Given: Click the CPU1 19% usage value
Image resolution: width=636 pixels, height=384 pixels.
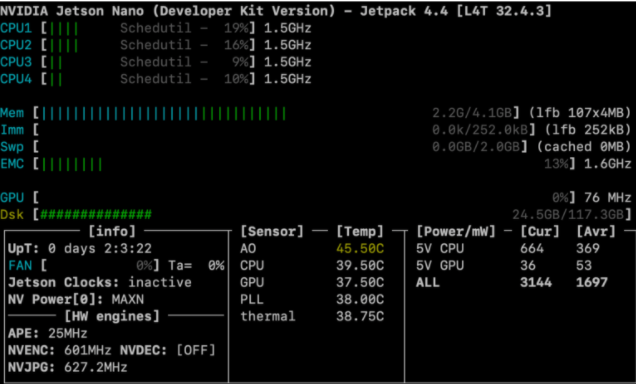Looking at the screenshot, I should 236,28.
